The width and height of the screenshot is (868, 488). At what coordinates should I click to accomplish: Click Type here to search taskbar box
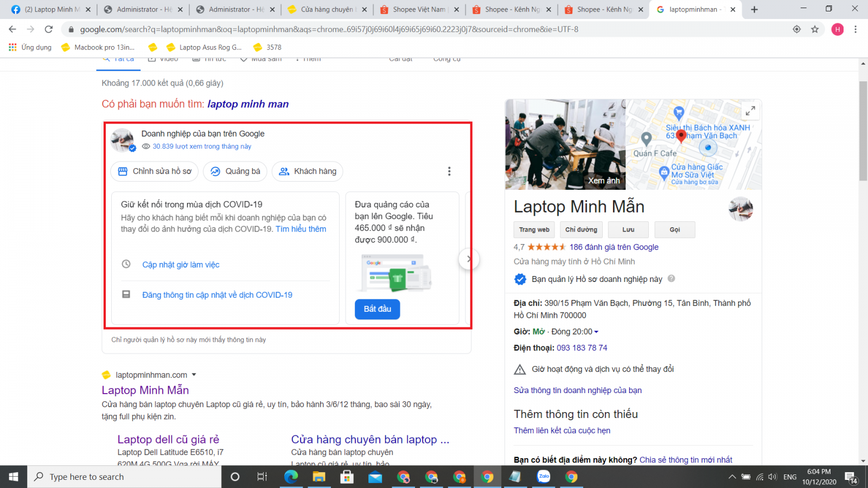[x=124, y=477]
